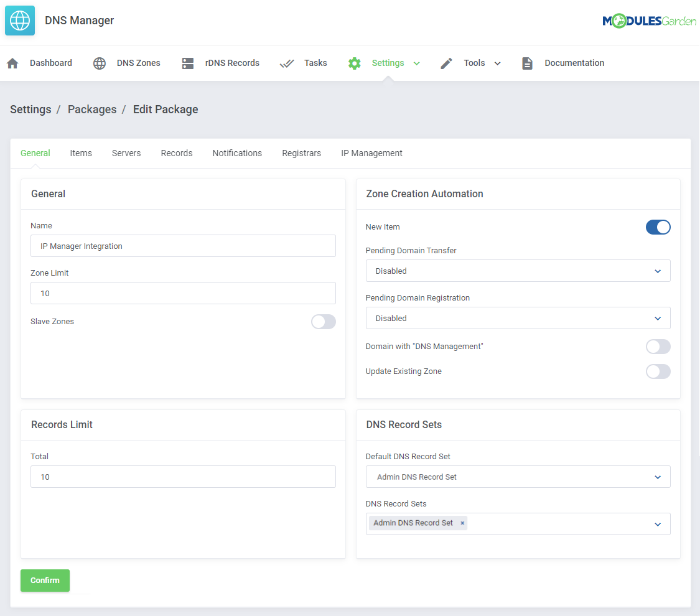The height and width of the screenshot is (616, 700).
Task: Turn off the New Item toggle
Action: pos(658,227)
